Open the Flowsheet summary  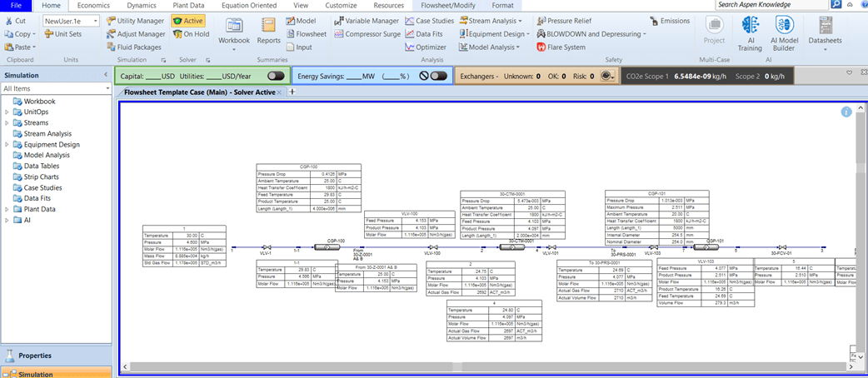click(x=306, y=34)
